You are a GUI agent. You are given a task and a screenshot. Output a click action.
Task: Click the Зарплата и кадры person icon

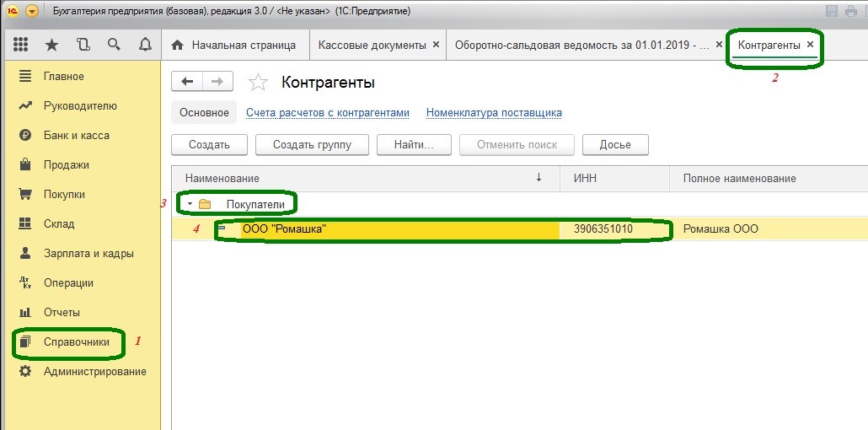pos(25,253)
